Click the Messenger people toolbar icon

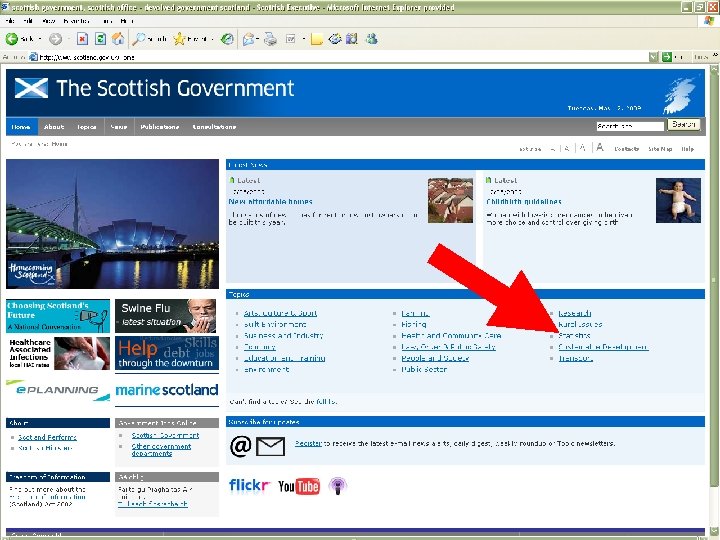click(x=371, y=39)
